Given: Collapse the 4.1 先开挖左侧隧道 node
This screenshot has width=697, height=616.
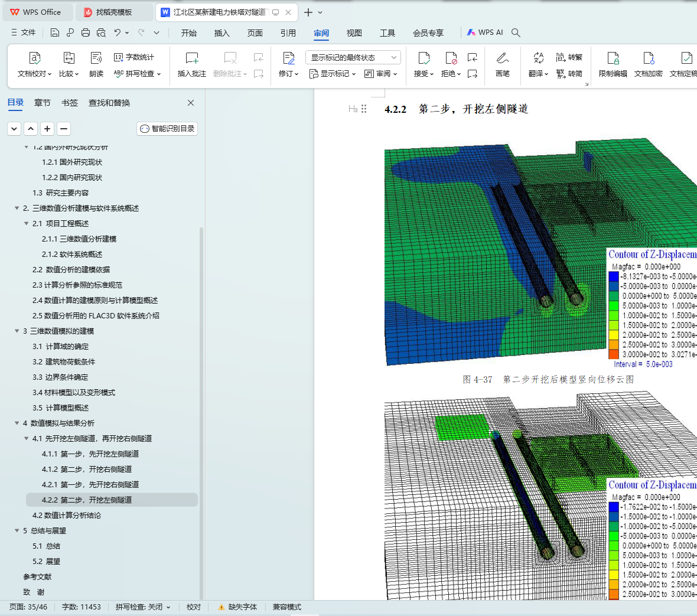Looking at the screenshot, I should coord(26,438).
